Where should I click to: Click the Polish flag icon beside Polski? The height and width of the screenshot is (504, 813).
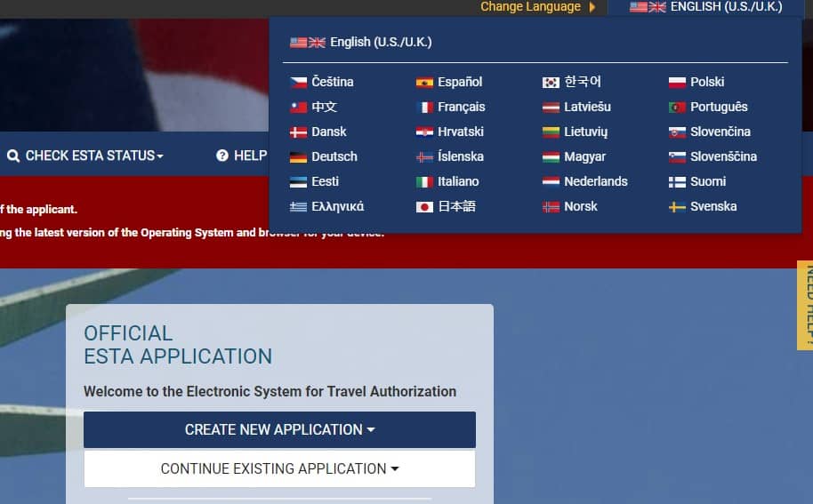click(677, 83)
